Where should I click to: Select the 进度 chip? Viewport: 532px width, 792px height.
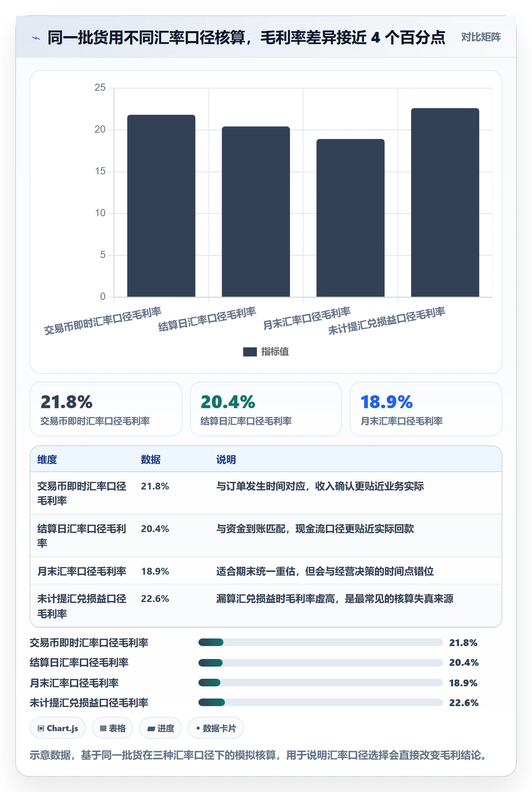pos(160,728)
